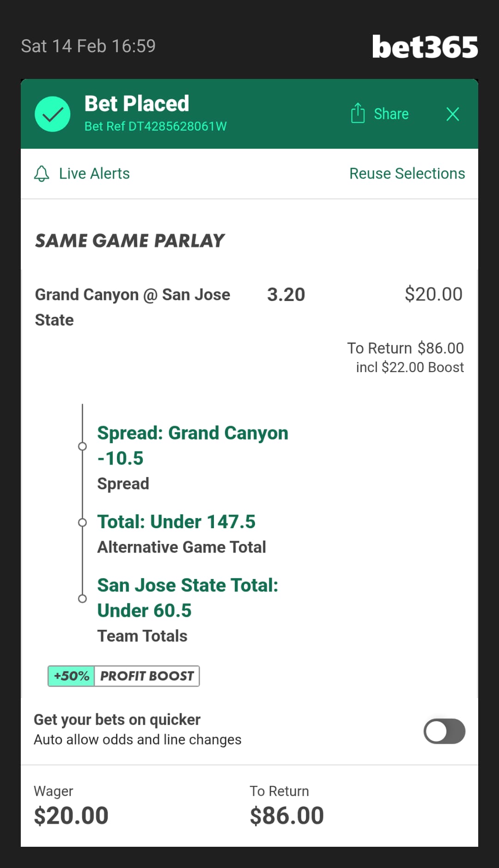Click the SAME GAME PARLAY heading

[x=130, y=241]
